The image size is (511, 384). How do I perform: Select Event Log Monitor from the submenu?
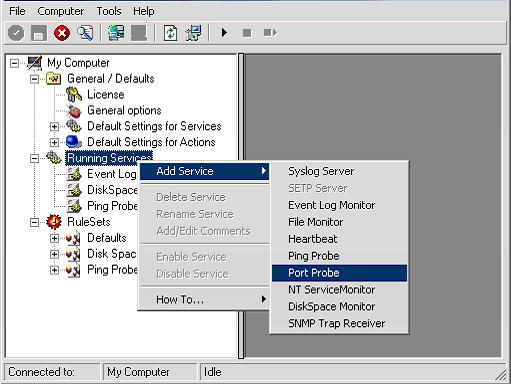click(x=339, y=205)
